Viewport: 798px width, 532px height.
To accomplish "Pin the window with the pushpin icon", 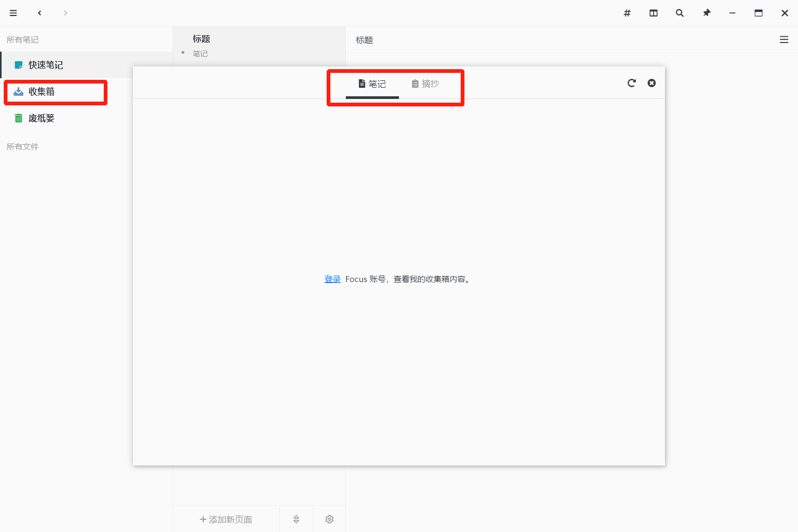I will tap(706, 13).
